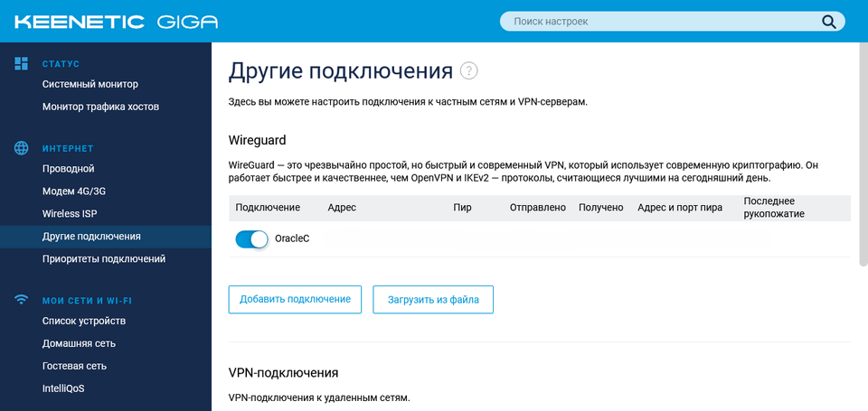Open Список устройств page

84,321
